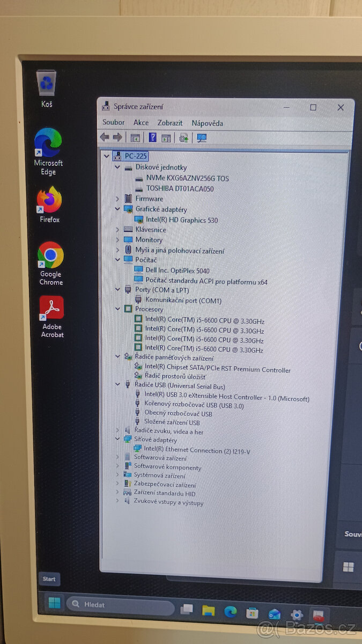The height and width of the screenshot is (644, 362).
Task: Expand Řadiče zvuku, videa a her
Action: tap(118, 431)
